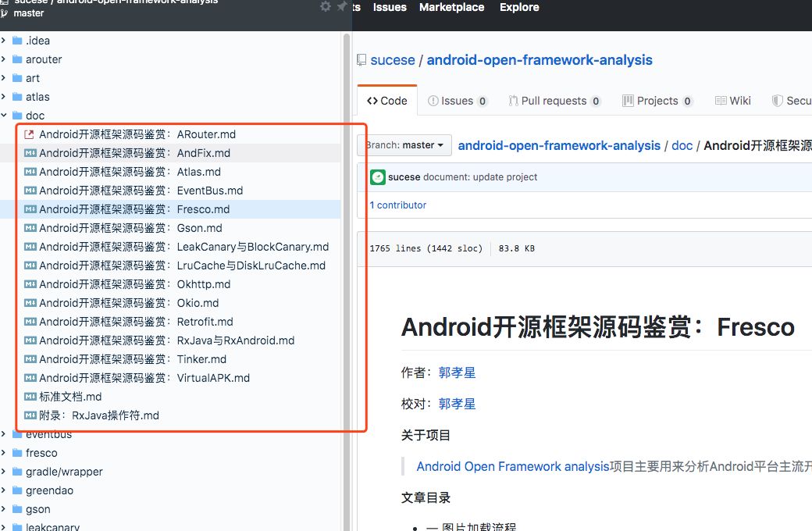Open Explore in top navigation
Image resolution: width=812 pixels, height=531 pixels.
[x=519, y=7]
